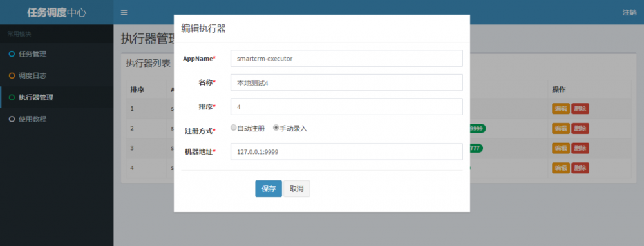Click the blue circle icon beside 任务管理
The width and height of the screenshot is (644, 246).
12,54
